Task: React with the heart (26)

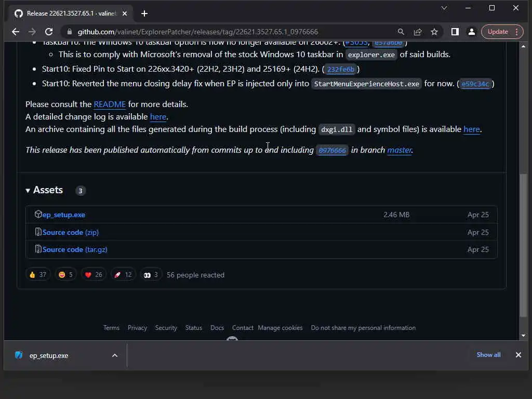Action: (94, 275)
